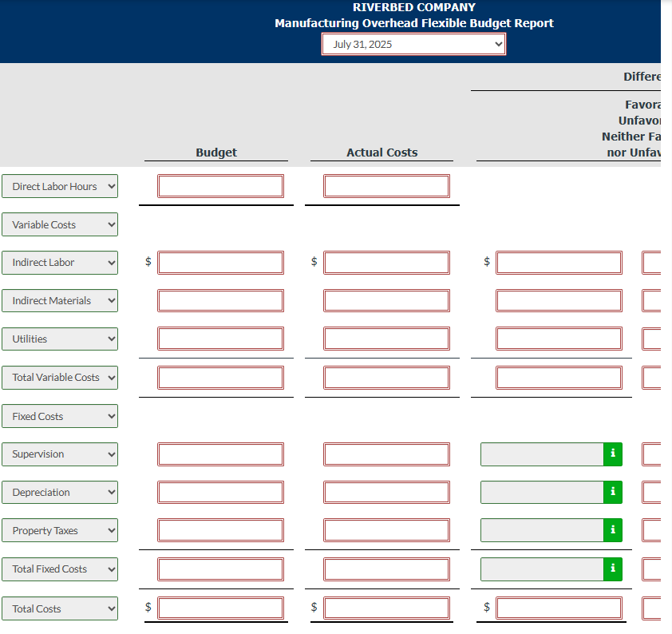
Task: Click the info icon in Supervision row
Action: tap(612, 454)
